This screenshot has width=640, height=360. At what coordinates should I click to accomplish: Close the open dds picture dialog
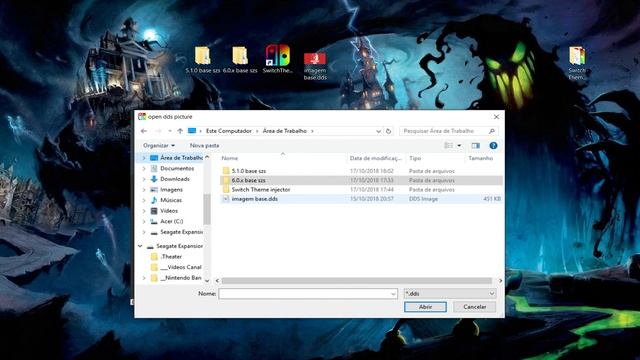(496, 117)
